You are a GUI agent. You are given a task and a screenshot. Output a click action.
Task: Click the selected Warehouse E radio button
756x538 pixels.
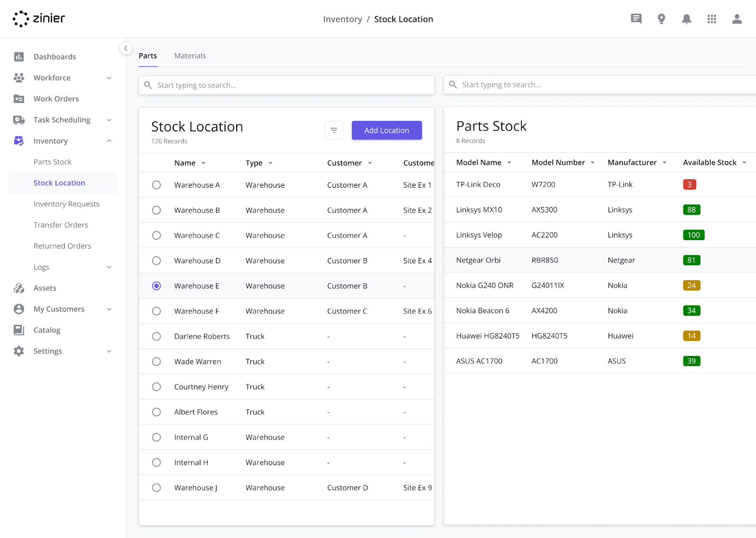click(156, 286)
